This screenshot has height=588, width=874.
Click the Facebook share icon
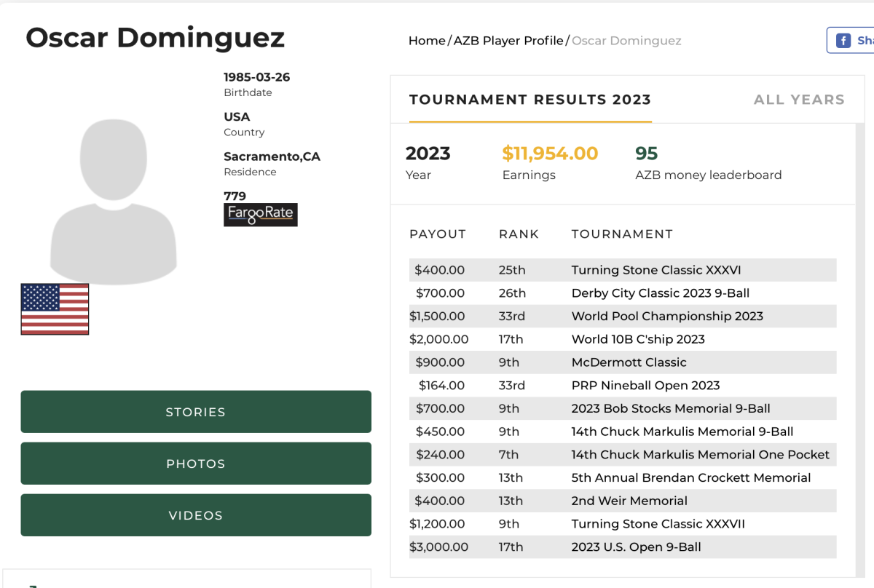843,41
